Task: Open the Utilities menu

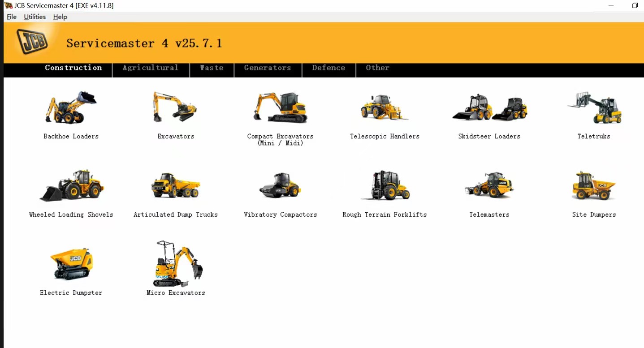Action: (35, 17)
